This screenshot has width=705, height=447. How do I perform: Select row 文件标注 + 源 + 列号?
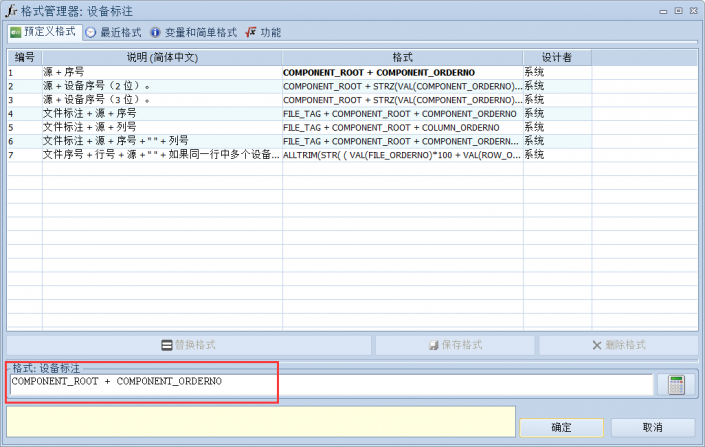coord(352,127)
